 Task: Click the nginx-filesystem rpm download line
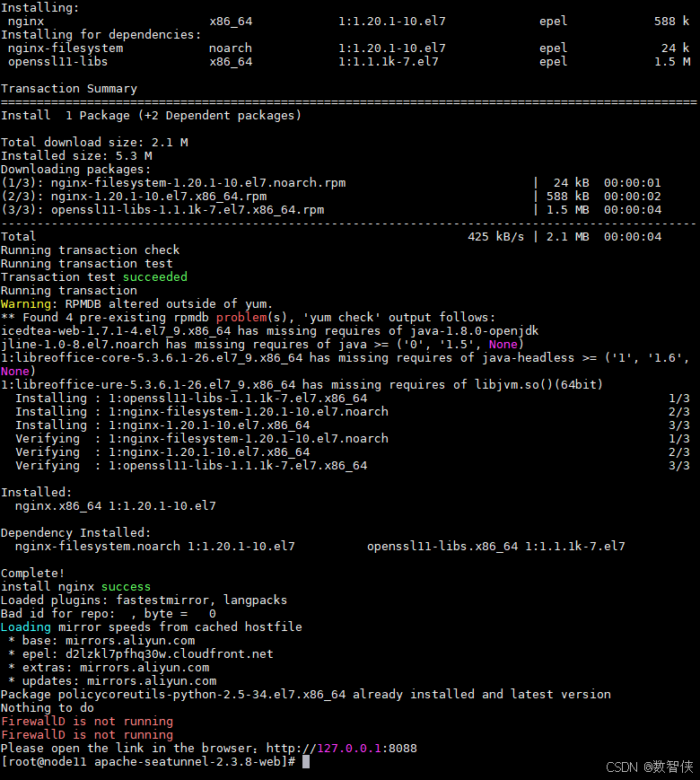pos(331,182)
